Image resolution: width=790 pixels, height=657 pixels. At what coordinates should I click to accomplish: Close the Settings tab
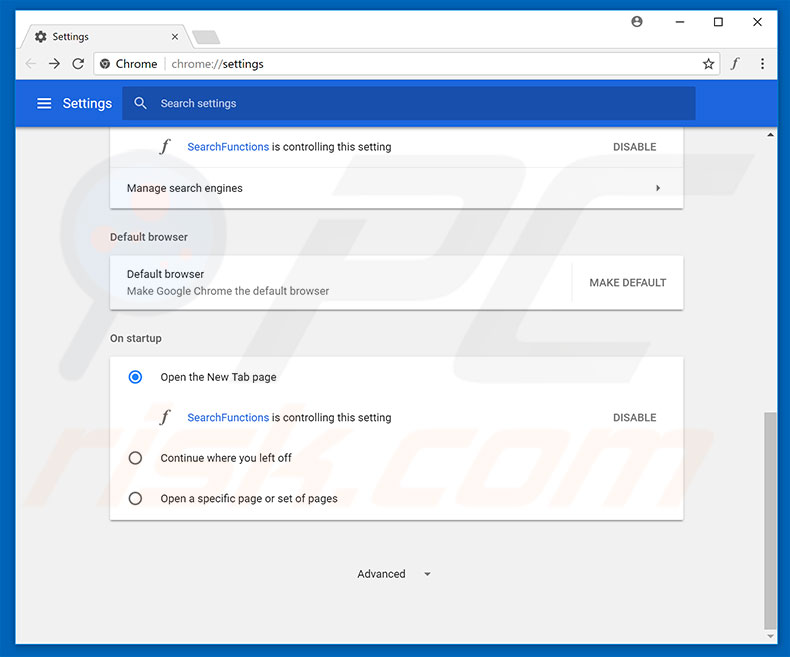[x=174, y=37]
